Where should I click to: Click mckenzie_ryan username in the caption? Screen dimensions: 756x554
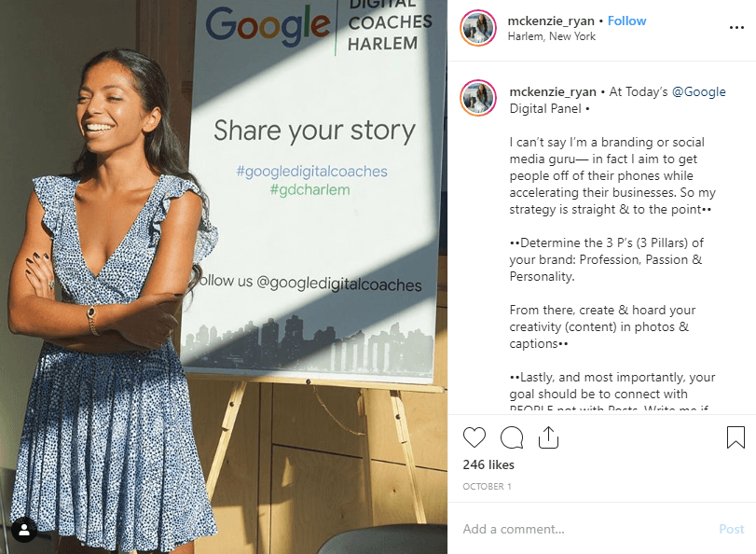pos(553,92)
